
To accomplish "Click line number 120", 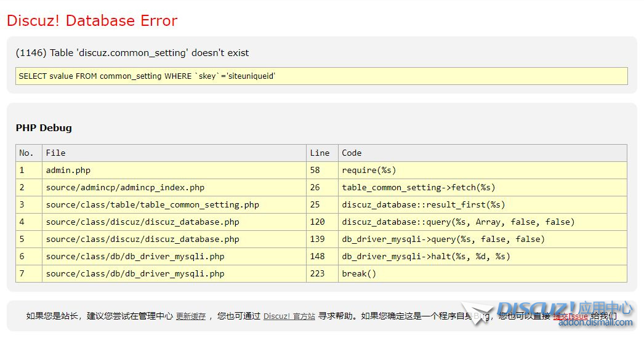I will point(318,222).
